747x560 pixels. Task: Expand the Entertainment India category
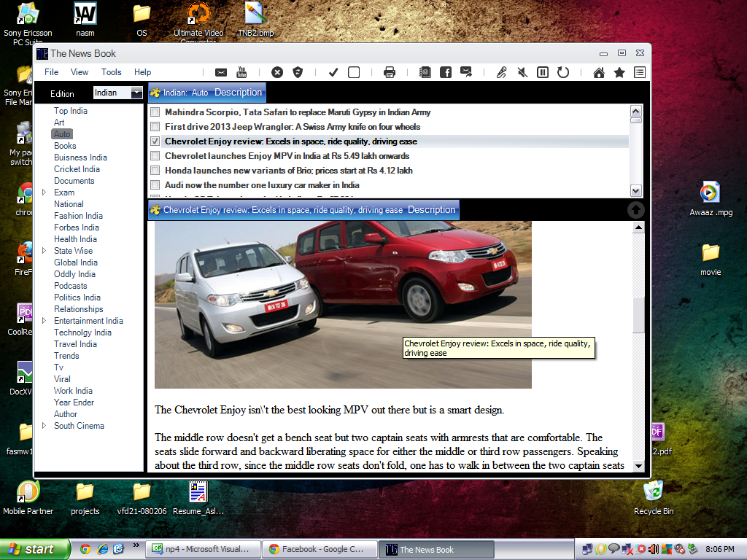[44, 321]
